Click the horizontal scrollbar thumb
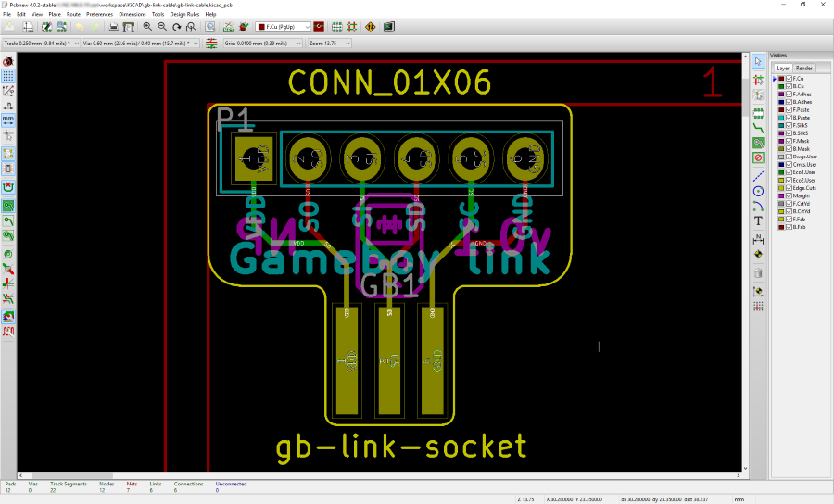 click(72, 475)
